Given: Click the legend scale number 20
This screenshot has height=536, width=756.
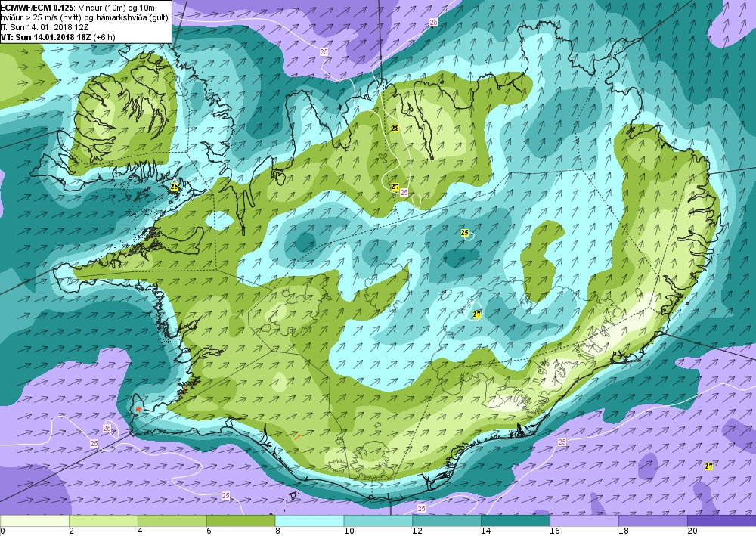Looking at the screenshot, I should (x=692, y=531).
